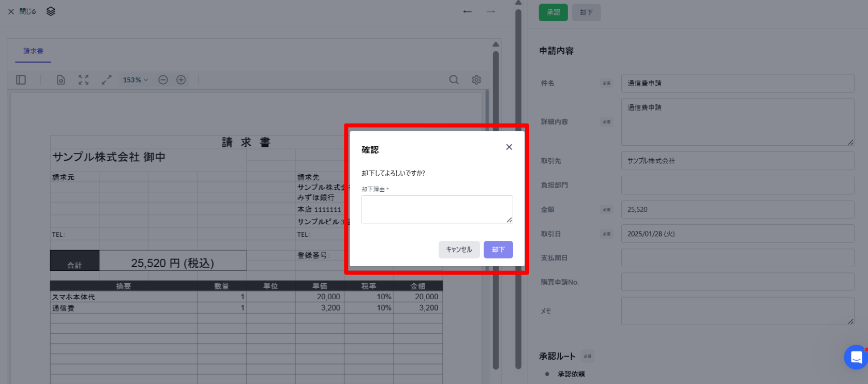
Task: Click the document viewer vertical scrollbar
Action: coord(496,207)
